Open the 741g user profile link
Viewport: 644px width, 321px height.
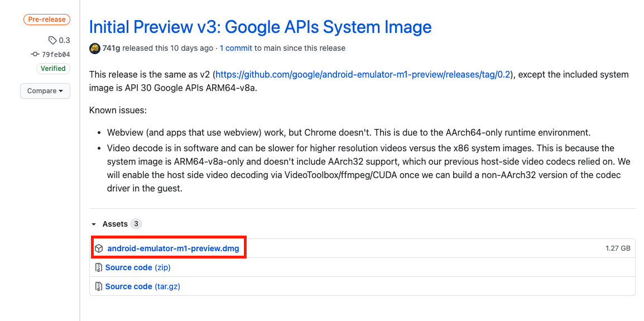pos(111,48)
